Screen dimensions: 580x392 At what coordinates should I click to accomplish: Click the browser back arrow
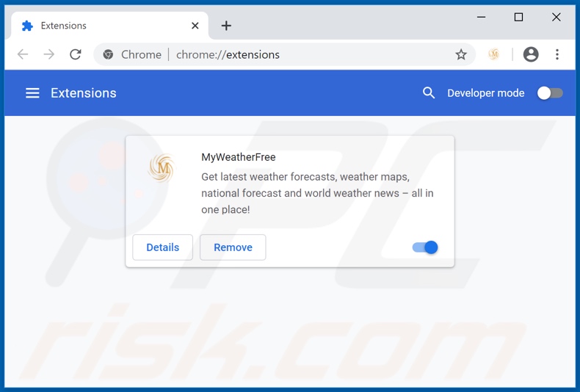click(x=23, y=54)
